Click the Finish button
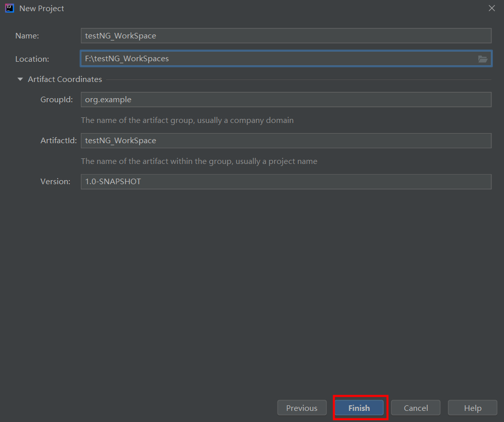 click(x=359, y=407)
